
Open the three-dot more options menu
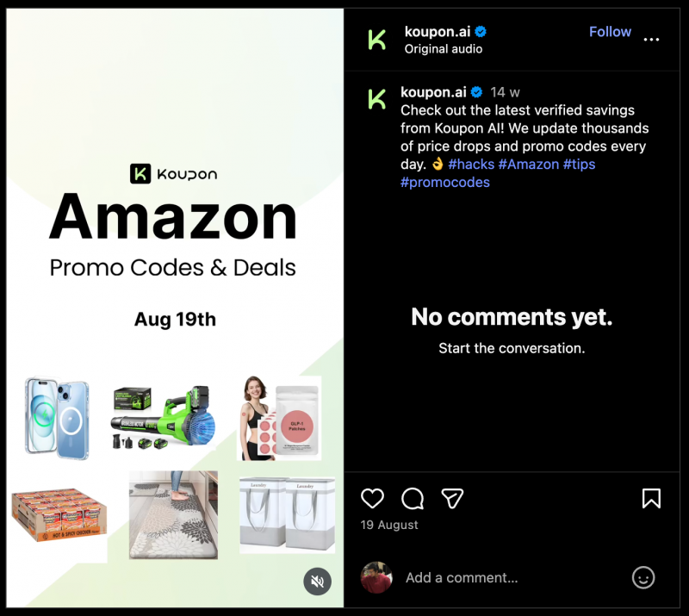(x=651, y=40)
